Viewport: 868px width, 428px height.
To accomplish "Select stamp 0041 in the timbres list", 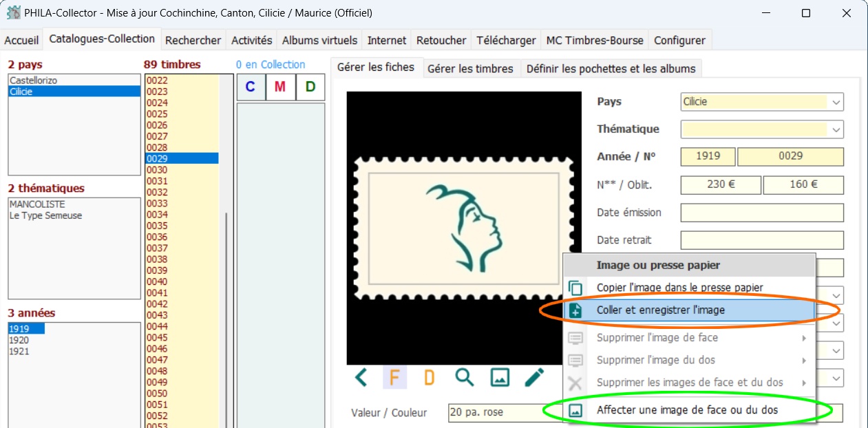I will (182, 292).
